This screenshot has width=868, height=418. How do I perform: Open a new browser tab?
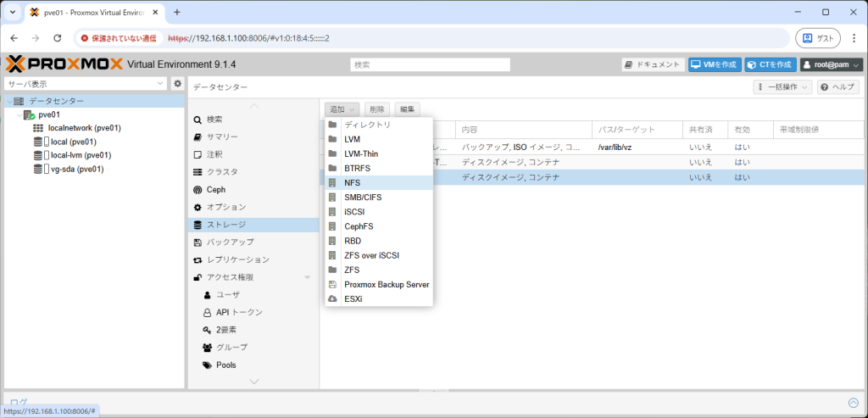click(x=177, y=12)
